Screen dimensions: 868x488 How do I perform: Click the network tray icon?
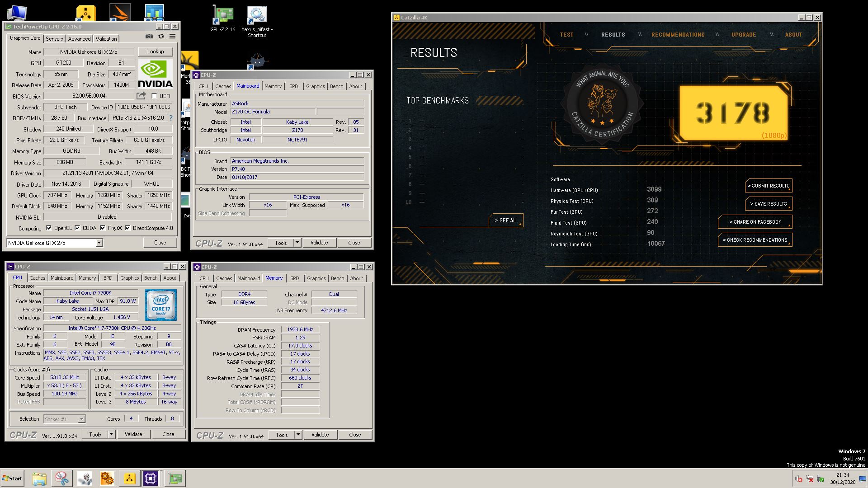810,479
